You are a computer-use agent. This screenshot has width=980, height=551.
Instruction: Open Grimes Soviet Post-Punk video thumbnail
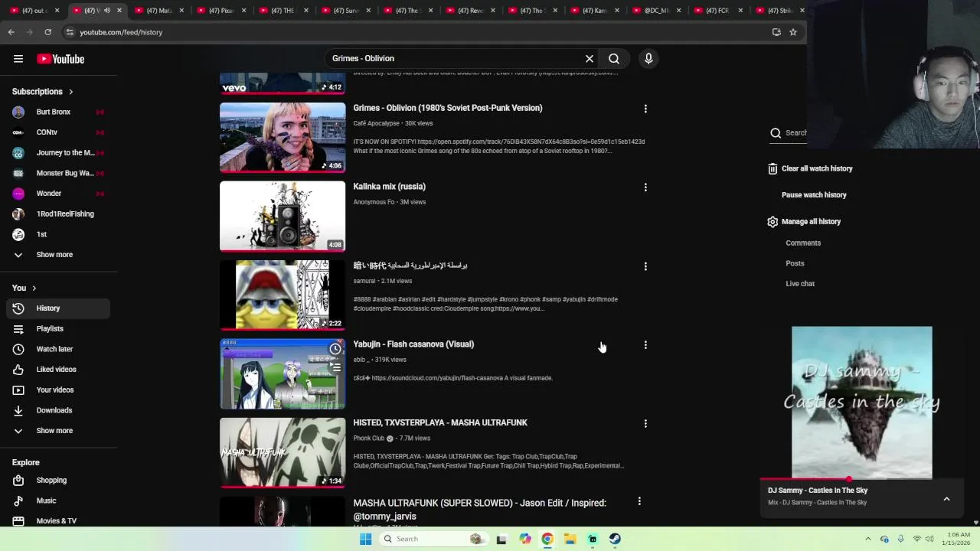tap(283, 137)
